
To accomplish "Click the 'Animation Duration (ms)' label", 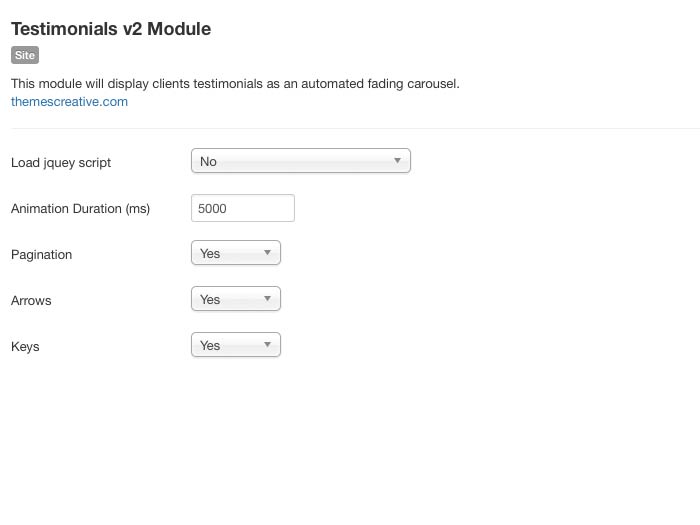I will click(x=80, y=209).
